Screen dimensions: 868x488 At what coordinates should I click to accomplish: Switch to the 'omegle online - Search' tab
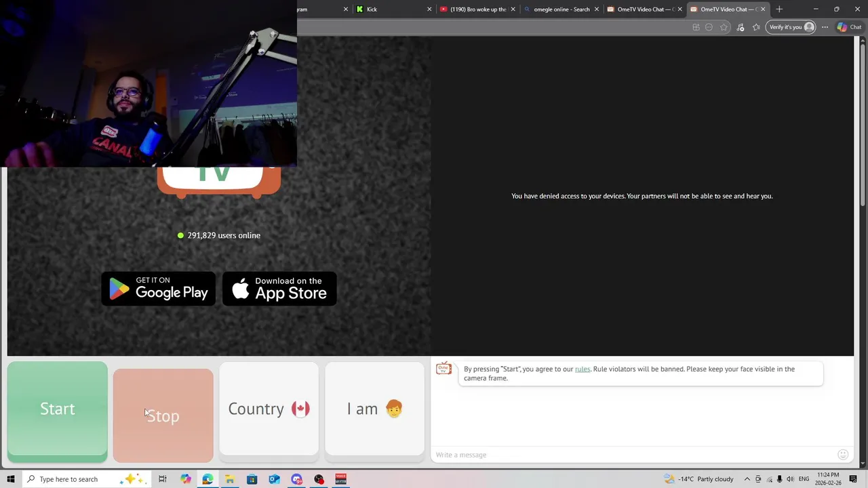561,9
